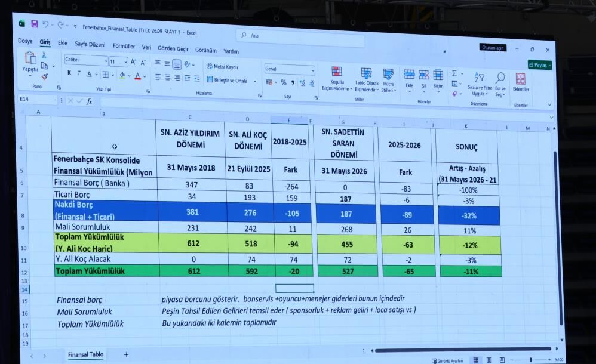Click the fill color paint bucket
The image size is (596, 364).
click(122, 75)
